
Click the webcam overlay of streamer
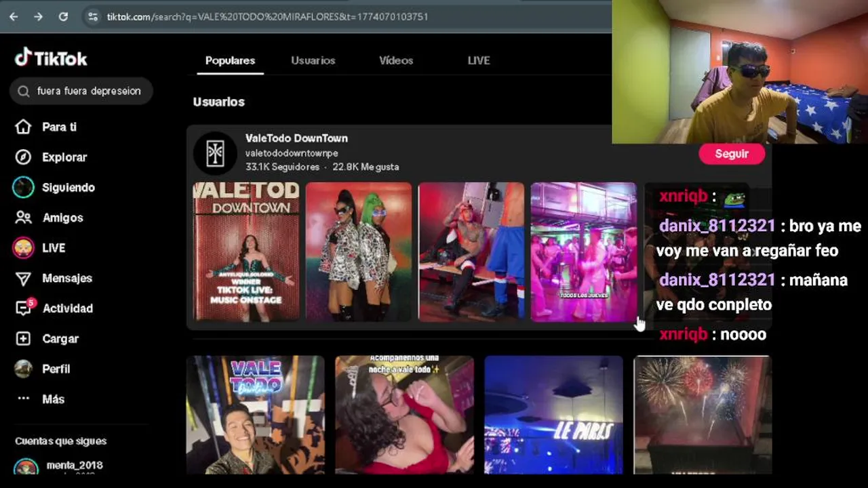point(740,72)
